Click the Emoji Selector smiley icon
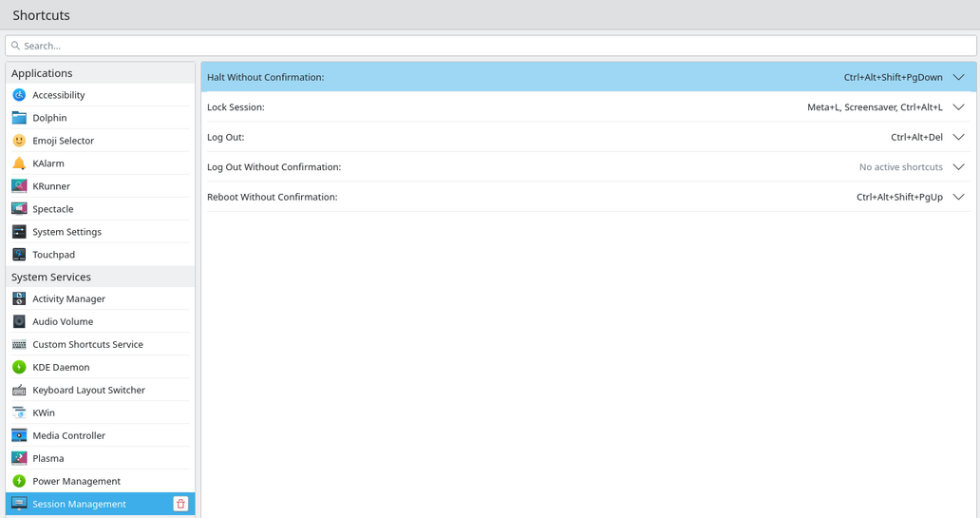Viewport: 980px width, 518px height. coord(19,141)
